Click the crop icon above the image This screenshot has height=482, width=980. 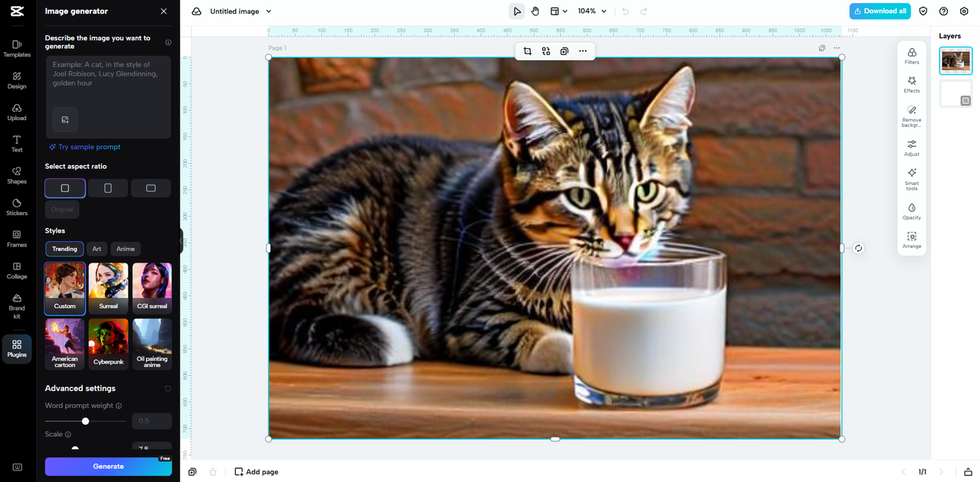coord(528,51)
